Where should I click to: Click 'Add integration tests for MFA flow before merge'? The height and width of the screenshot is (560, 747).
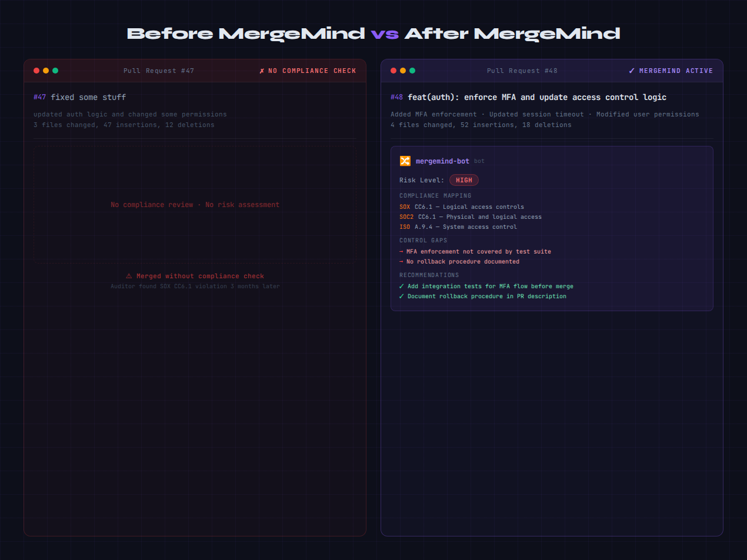click(491, 286)
